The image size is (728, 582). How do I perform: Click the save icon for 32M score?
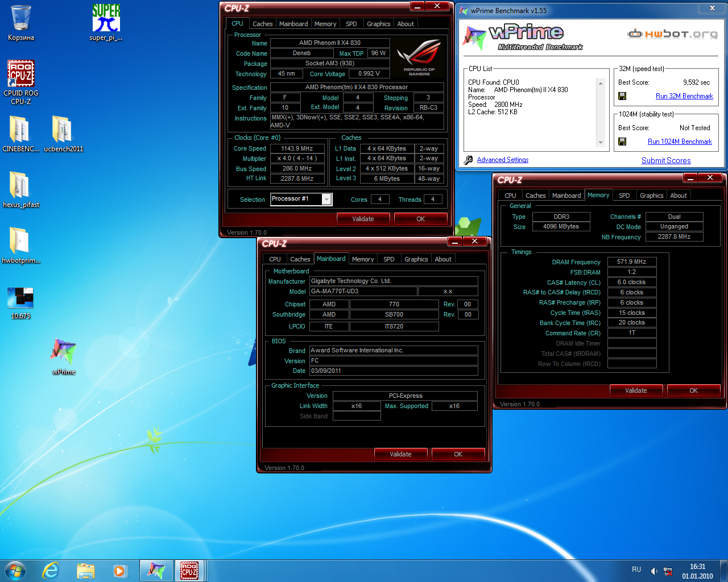pos(622,96)
